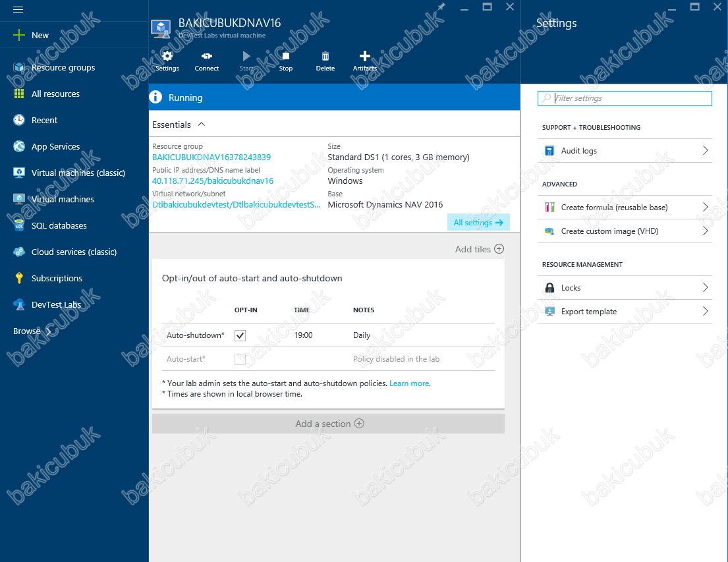The height and width of the screenshot is (562, 728).
Task: Click Add a section bar
Action: click(328, 424)
